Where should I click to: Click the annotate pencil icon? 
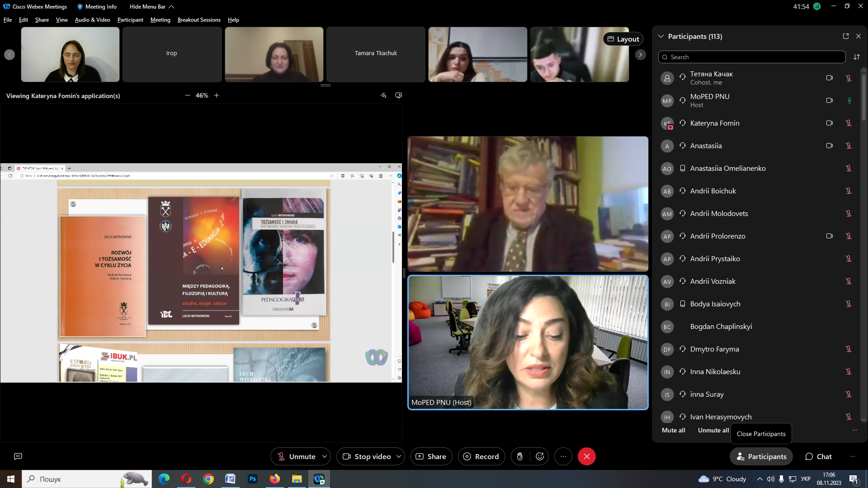383,95
